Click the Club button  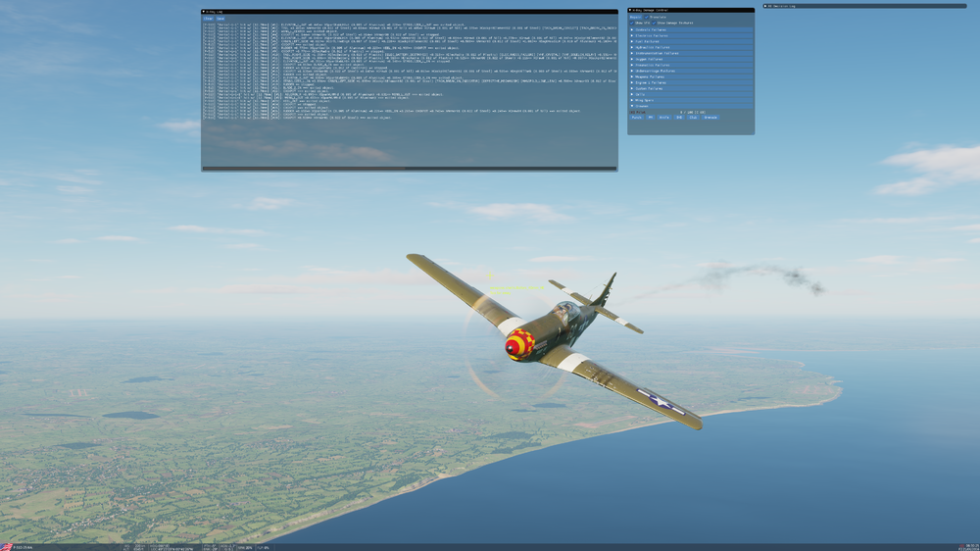coord(693,117)
